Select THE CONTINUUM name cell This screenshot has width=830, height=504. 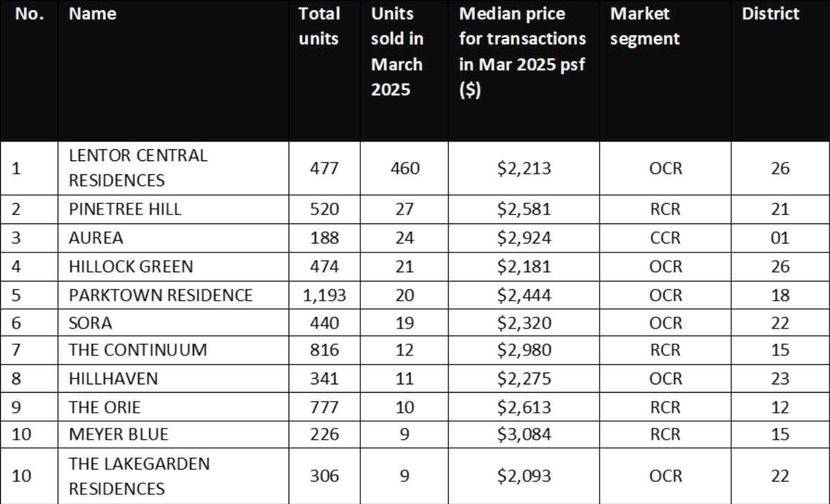click(138, 351)
